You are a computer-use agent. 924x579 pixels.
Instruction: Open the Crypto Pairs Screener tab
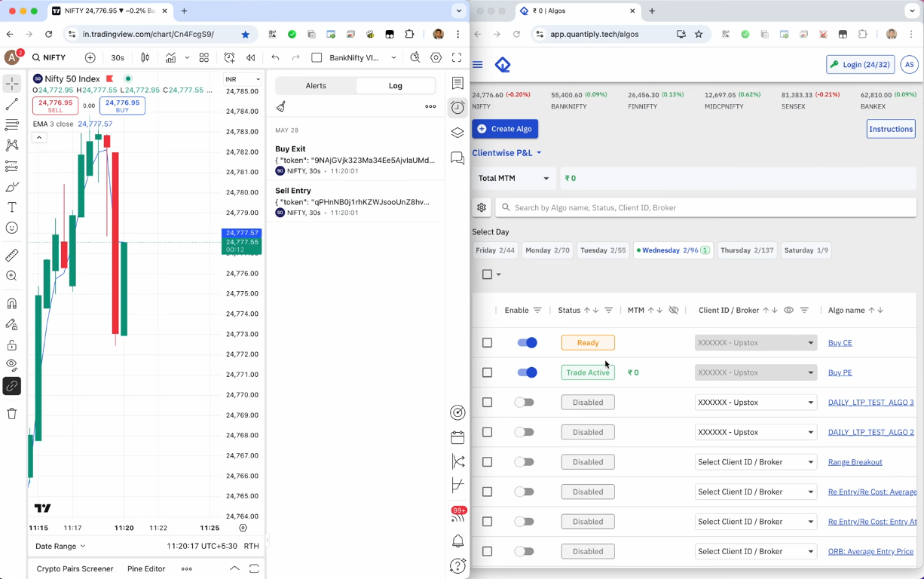click(75, 568)
